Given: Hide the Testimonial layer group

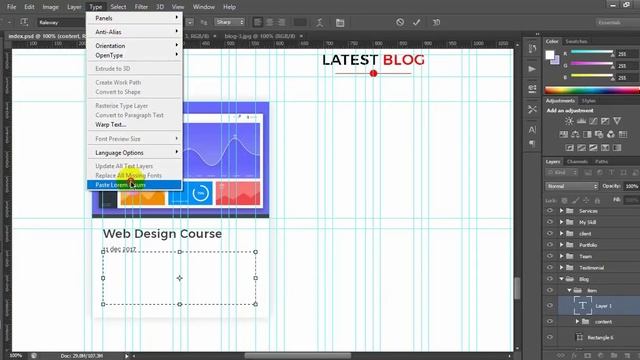Looking at the screenshot, I should (x=549, y=268).
